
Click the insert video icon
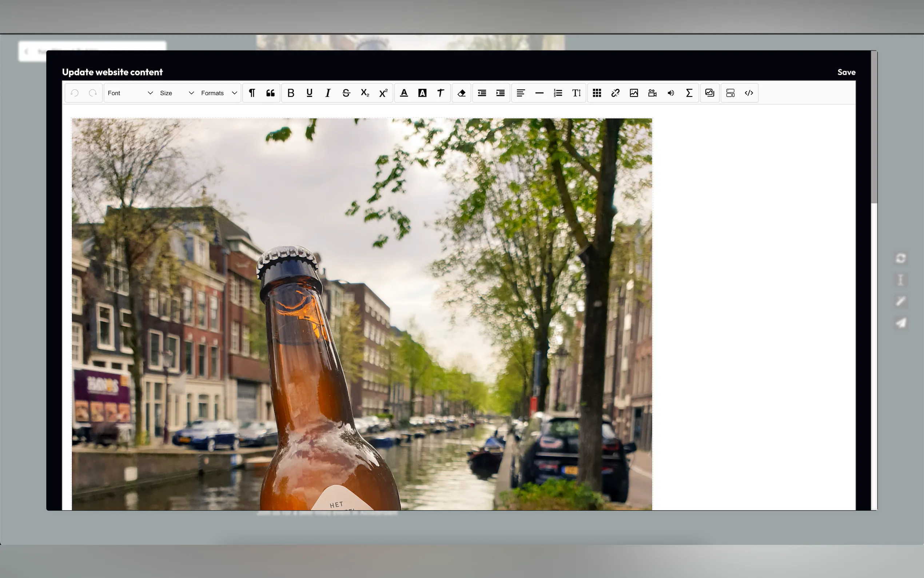point(652,93)
